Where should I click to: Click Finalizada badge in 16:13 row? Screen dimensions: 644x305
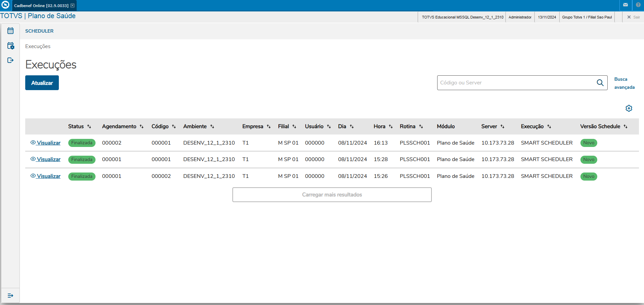tap(82, 143)
